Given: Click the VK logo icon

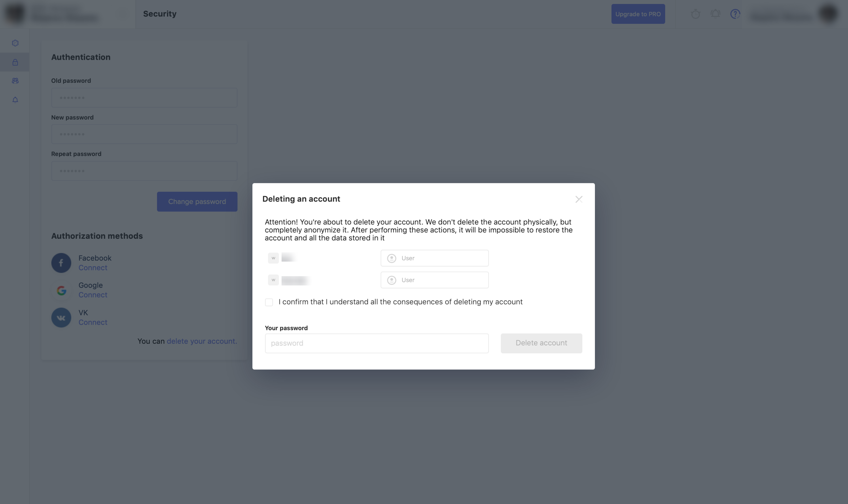Looking at the screenshot, I should (61, 317).
